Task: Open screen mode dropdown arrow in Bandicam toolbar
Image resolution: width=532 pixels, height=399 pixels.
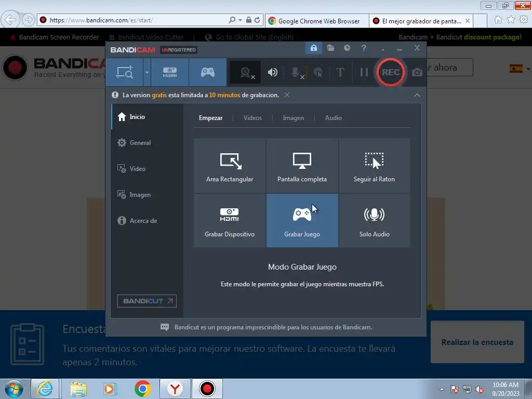Action: click(x=147, y=72)
